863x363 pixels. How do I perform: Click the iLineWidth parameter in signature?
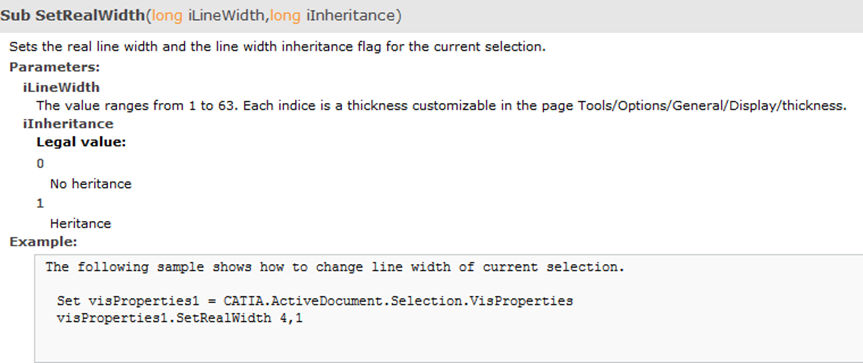(226, 16)
